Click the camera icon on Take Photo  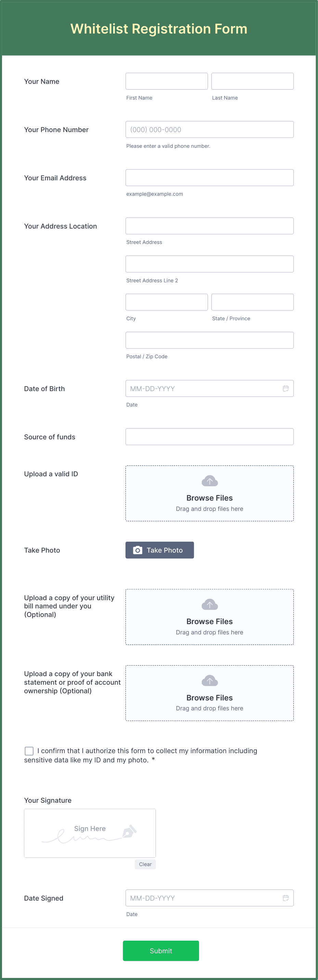(x=138, y=550)
